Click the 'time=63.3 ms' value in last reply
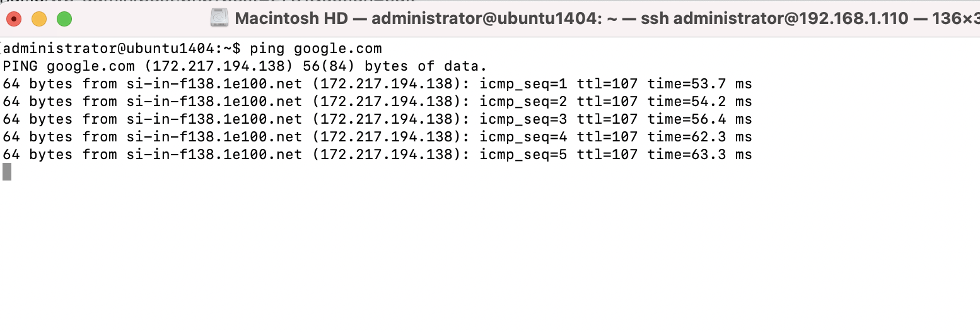This screenshot has height=332, width=980. pos(700,155)
